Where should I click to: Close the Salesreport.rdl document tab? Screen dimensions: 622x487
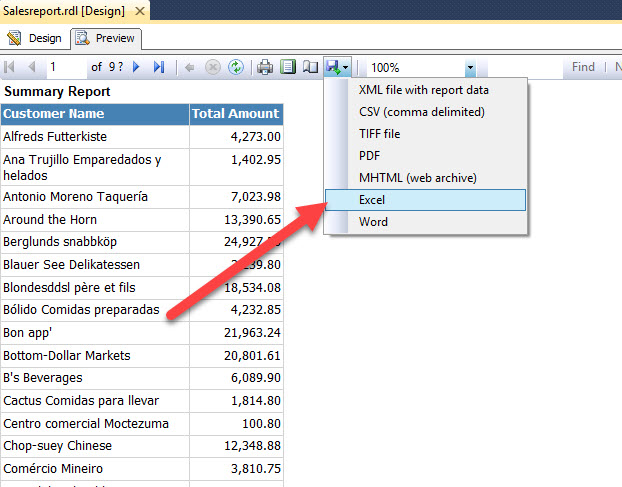pyautogui.click(x=140, y=11)
